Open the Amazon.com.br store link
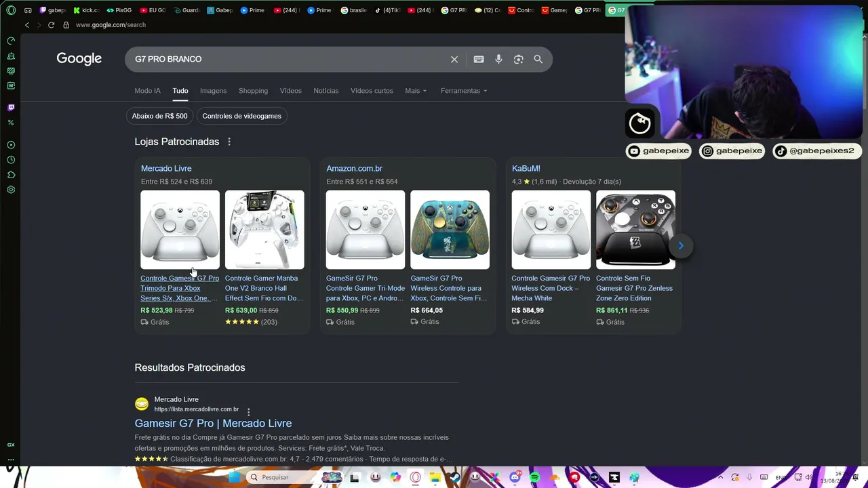 (x=354, y=169)
